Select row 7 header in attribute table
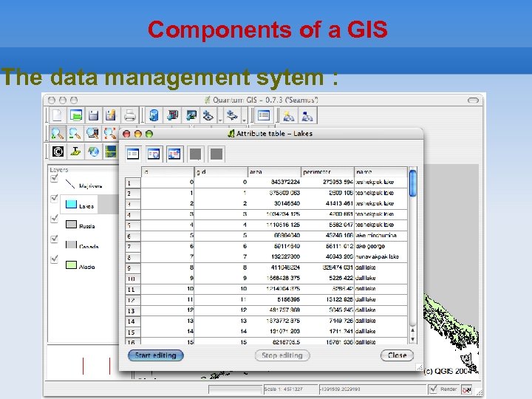The height and width of the screenshot is (399, 532). tap(133, 247)
